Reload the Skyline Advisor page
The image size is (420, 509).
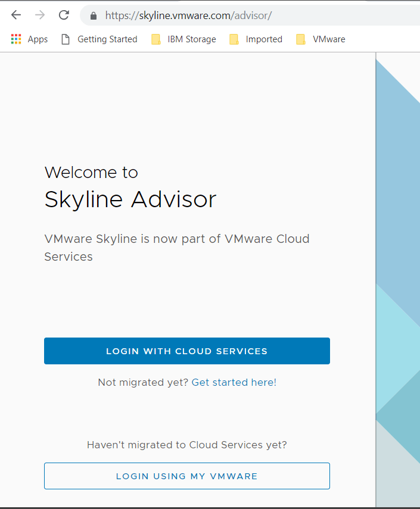(64, 15)
